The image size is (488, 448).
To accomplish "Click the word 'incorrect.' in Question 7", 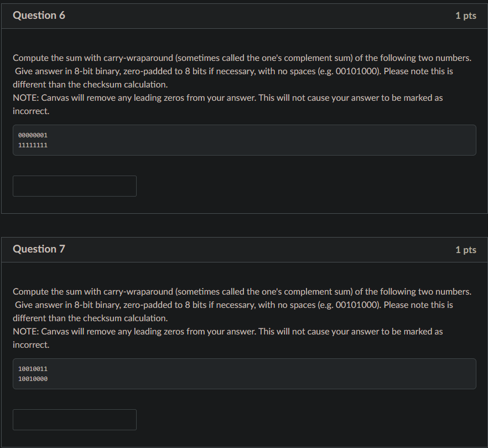I will pos(31,345).
